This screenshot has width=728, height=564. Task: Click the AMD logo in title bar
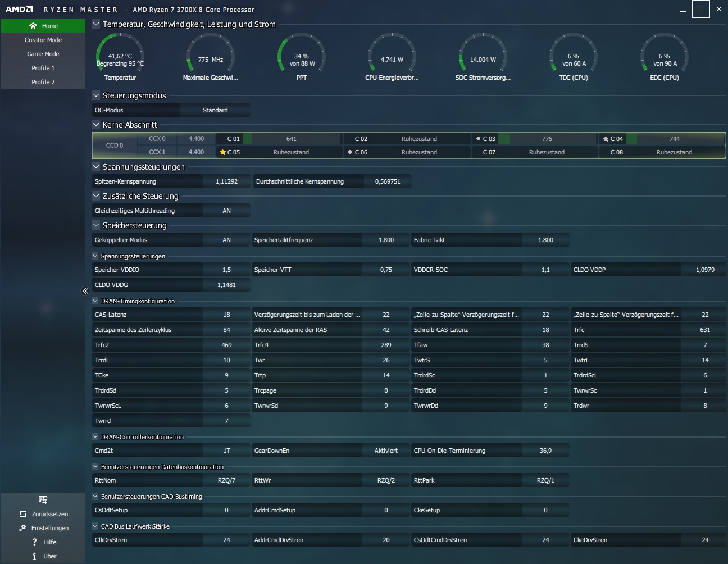click(x=19, y=10)
